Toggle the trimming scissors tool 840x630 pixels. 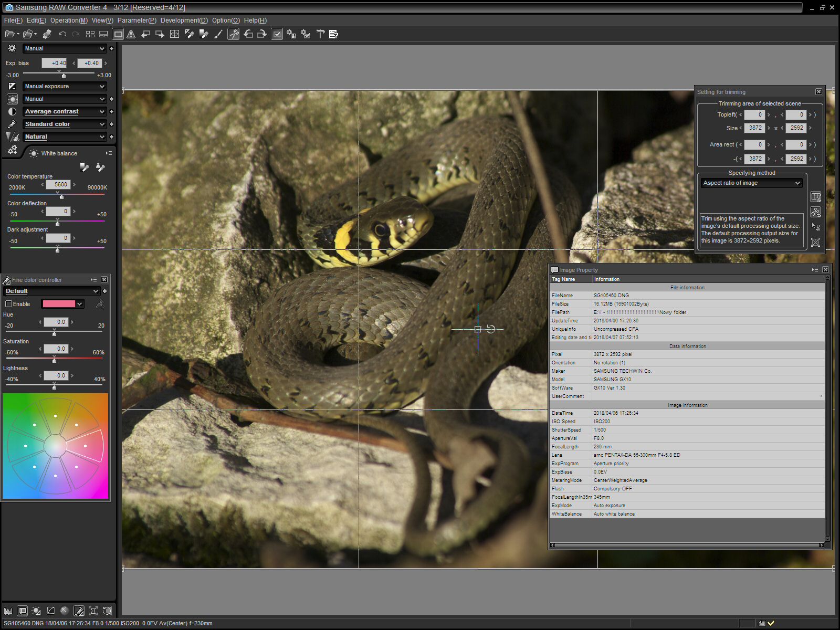(x=234, y=34)
